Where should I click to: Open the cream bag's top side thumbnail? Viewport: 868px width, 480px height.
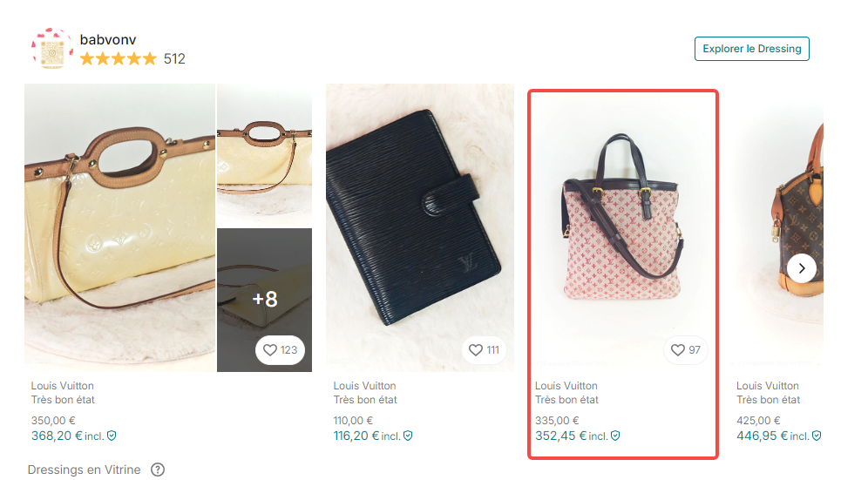[265, 155]
